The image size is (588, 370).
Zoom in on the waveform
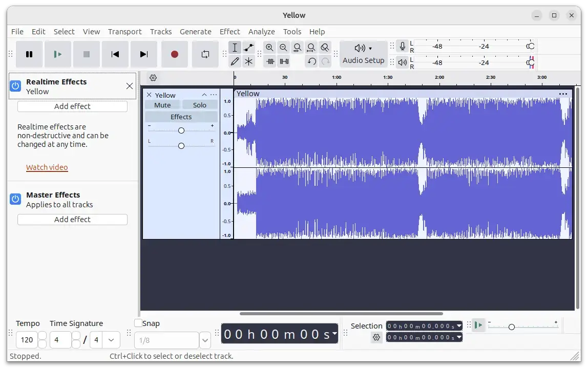[x=269, y=47]
